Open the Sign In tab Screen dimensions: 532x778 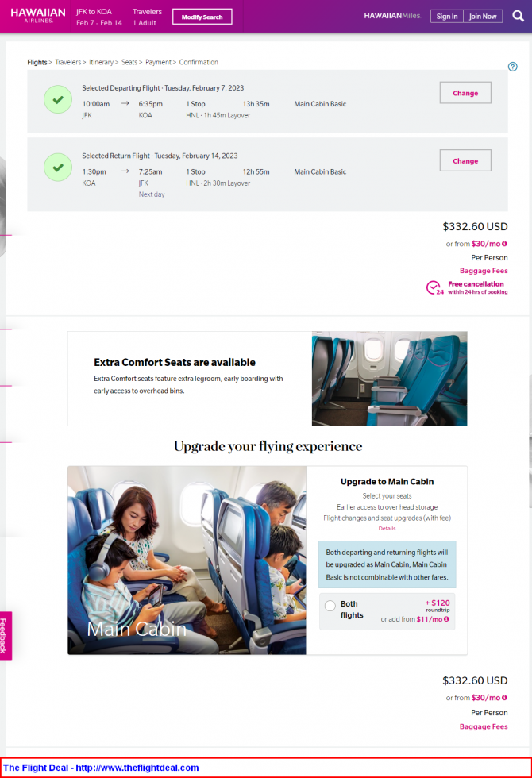(446, 17)
